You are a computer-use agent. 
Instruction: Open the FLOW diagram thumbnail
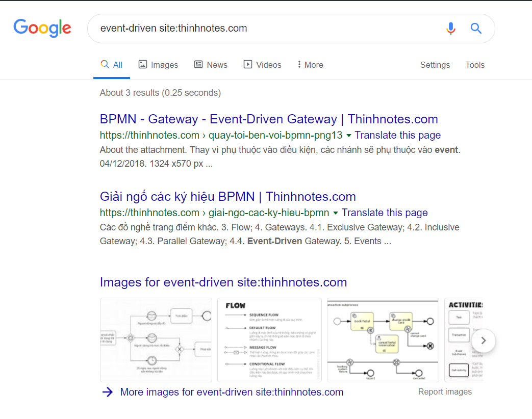269,340
